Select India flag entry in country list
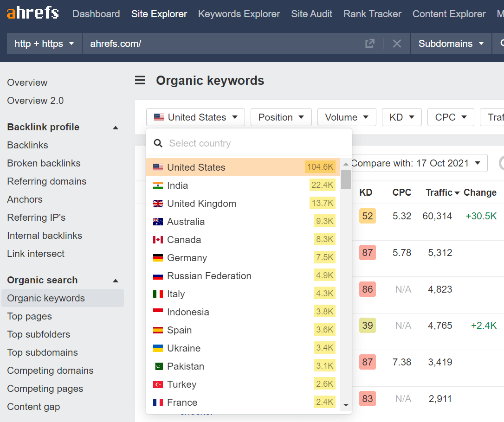The image size is (504, 422). pos(177,185)
